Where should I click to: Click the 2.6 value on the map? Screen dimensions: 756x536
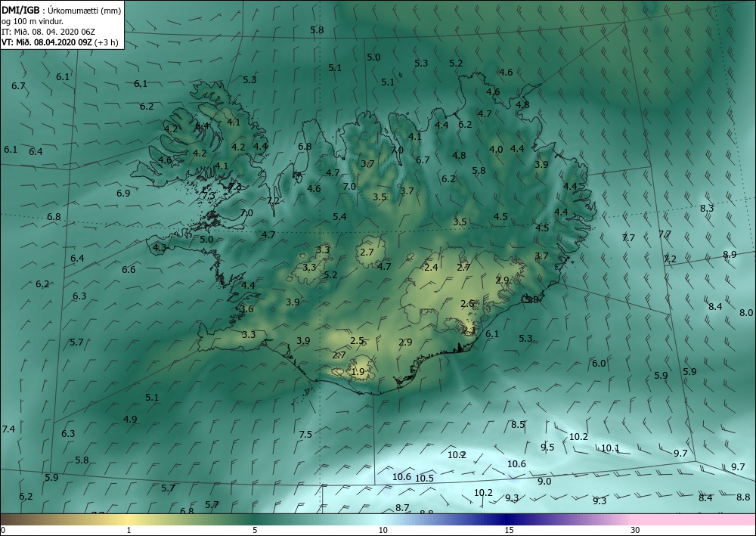(x=467, y=304)
